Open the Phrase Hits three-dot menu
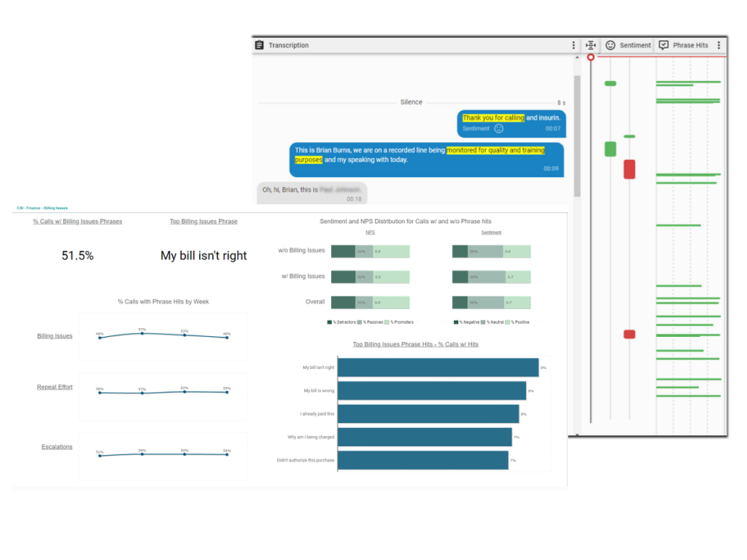Screen dimensions: 747x560 (719, 45)
